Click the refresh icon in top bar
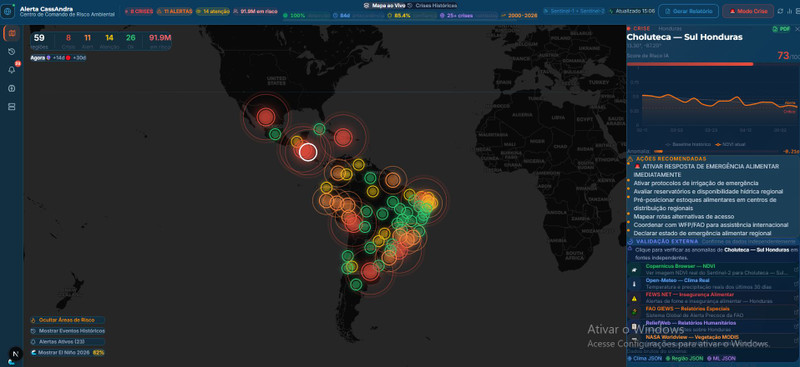This screenshot has width=800, height=367. click(x=781, y=11)
